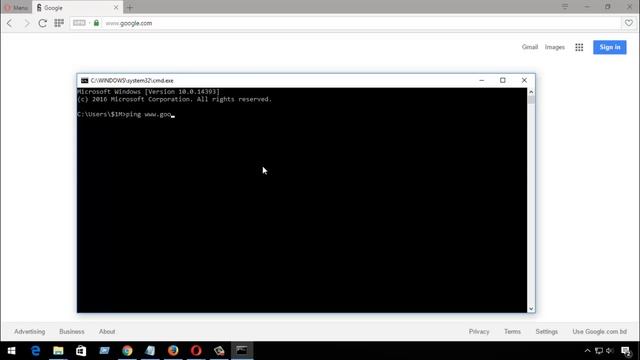640x360 pixels.
Task: Open the Action Center notifications icon
Action: click(626, 351)
